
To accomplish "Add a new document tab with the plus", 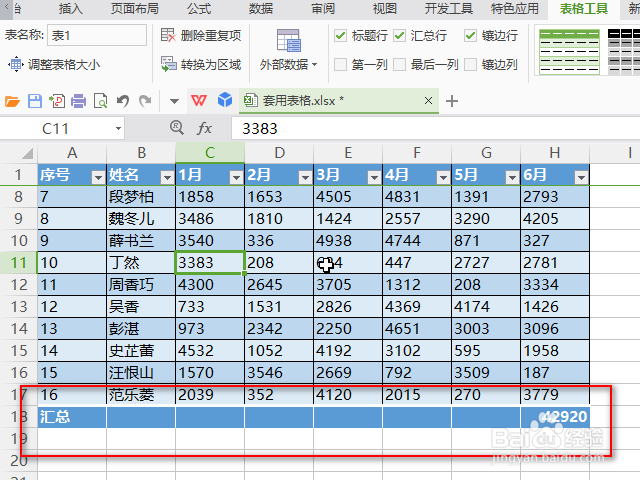I will click(452, 101).
